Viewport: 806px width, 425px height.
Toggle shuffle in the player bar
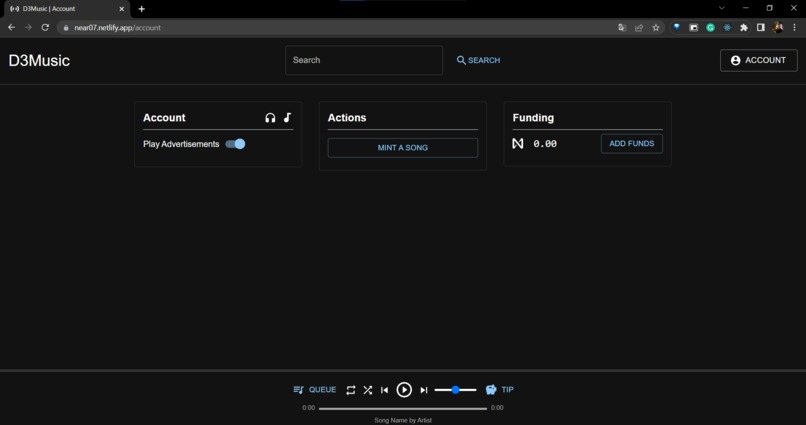click(x=368, y=390)
